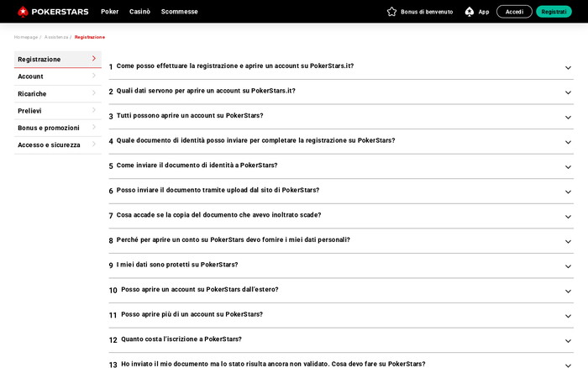Expand question 7 chevron about documento scade

point(568,217)
